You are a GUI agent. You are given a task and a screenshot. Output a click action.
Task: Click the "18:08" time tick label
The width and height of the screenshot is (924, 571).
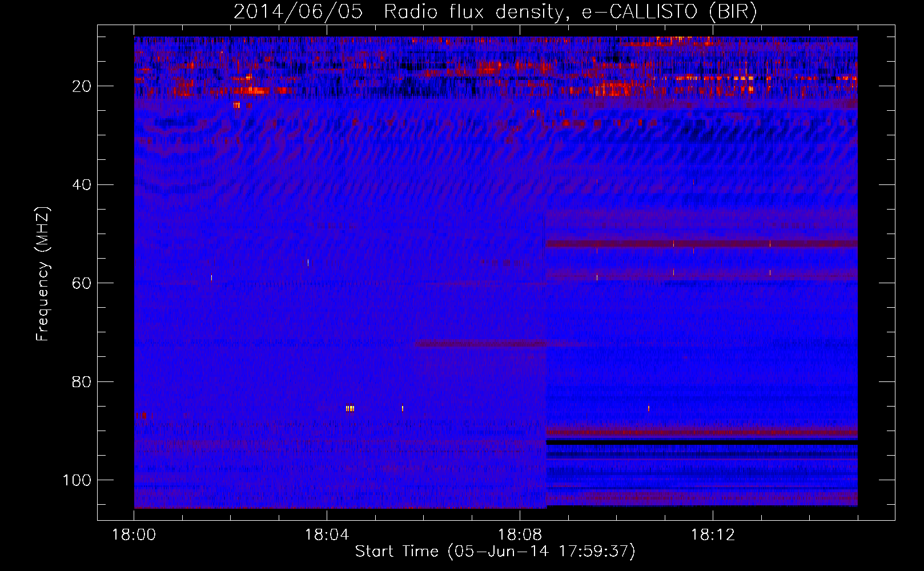point(520,535)
